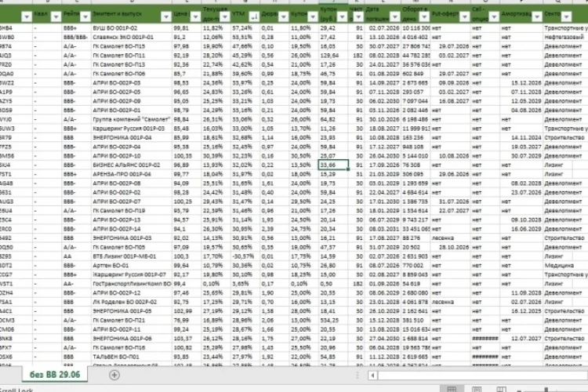Select cell 'ТАЛЬВЕН БО-П01'
The image size is (588, 392).
coord(132,357)
